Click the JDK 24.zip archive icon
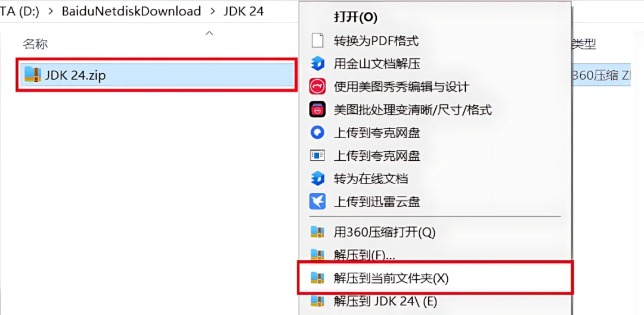This screenshot has height=315, width=644. click(x=32, y=74)
